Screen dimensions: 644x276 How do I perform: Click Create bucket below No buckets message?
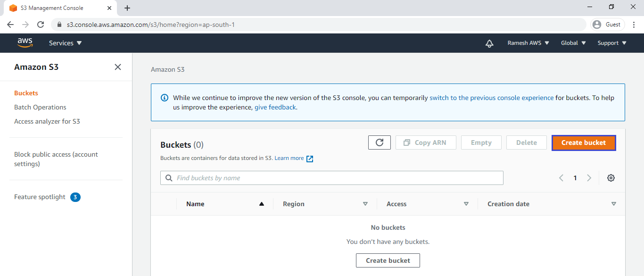click(388, 260)
